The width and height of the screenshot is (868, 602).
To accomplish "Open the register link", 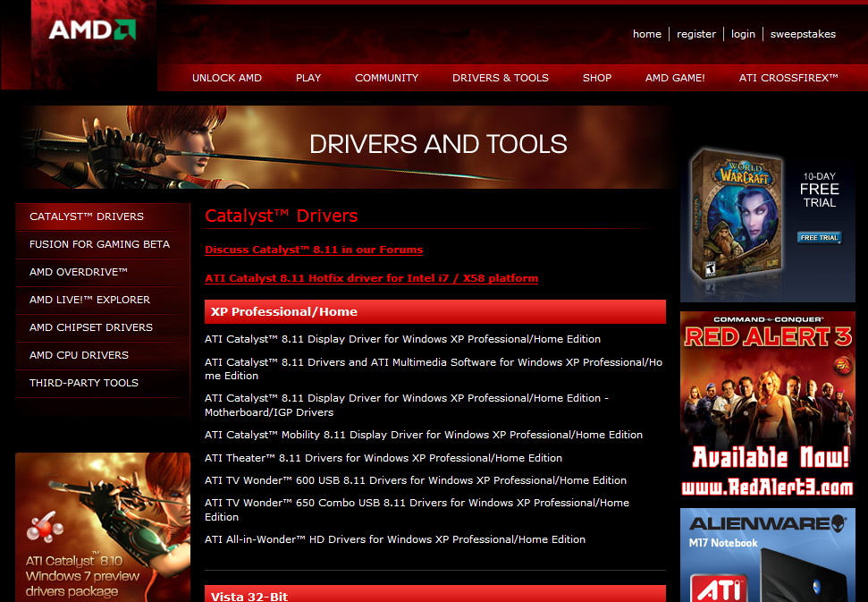I will pyautogui.click(x=695, y=34).
